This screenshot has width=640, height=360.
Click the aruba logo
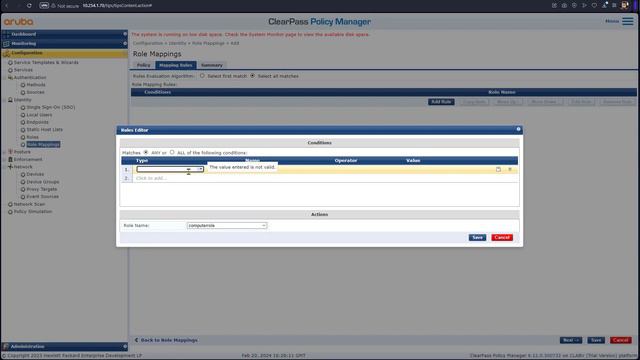pos(18,21)
